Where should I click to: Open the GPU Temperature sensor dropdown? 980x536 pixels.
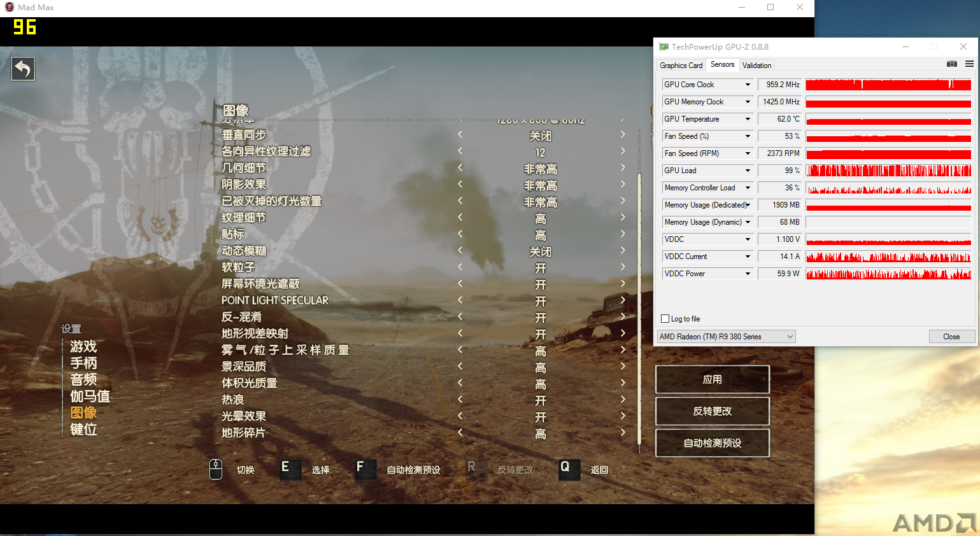(x=748, y=119)
